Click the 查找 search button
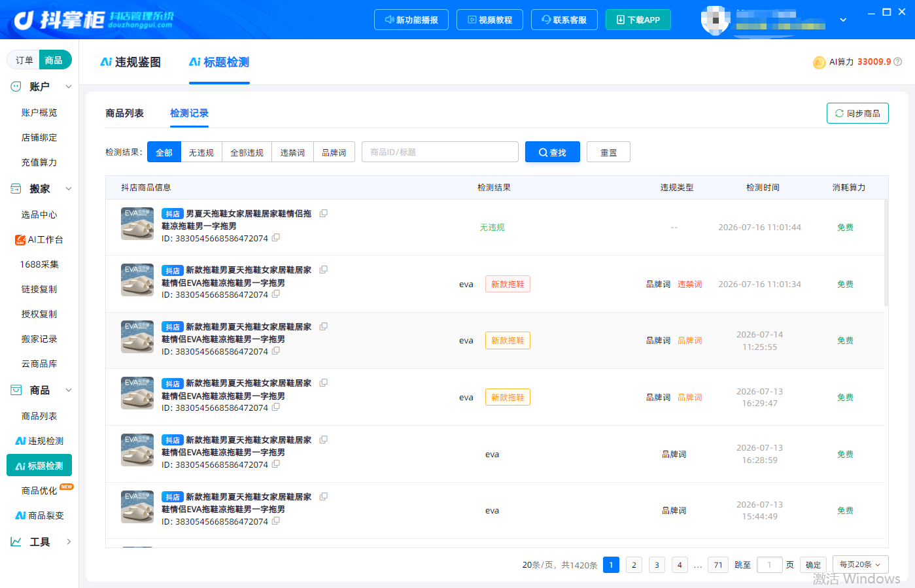This screenshot has width=915, height=588. click(x=553, y=152)
